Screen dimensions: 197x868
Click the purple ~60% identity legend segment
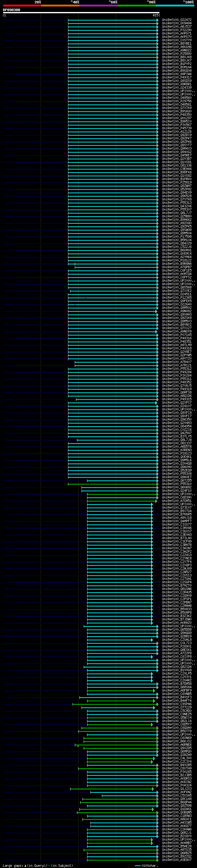pos(98,6)
